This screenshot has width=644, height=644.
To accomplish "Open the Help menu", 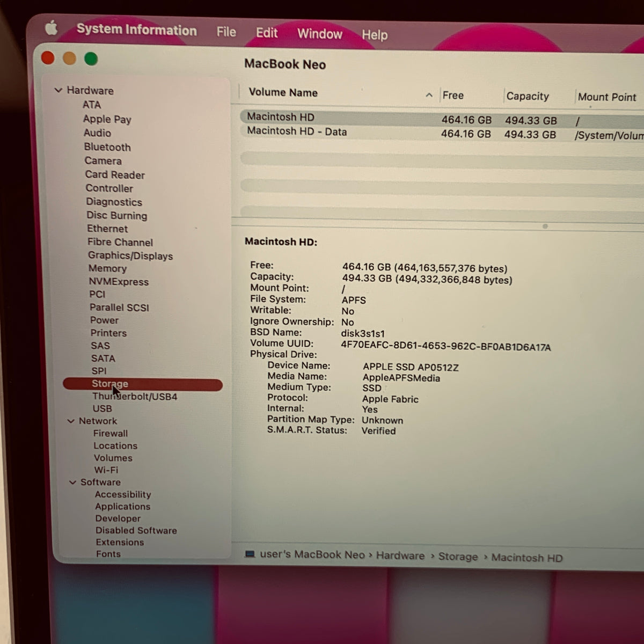I will [x=375, y=35].
